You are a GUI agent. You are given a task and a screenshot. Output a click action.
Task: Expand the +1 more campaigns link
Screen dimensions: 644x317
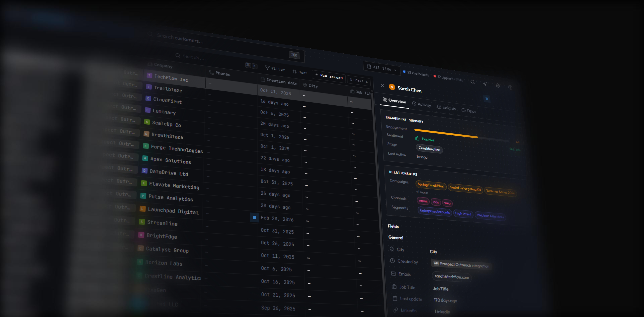click(x=422, y=192)
